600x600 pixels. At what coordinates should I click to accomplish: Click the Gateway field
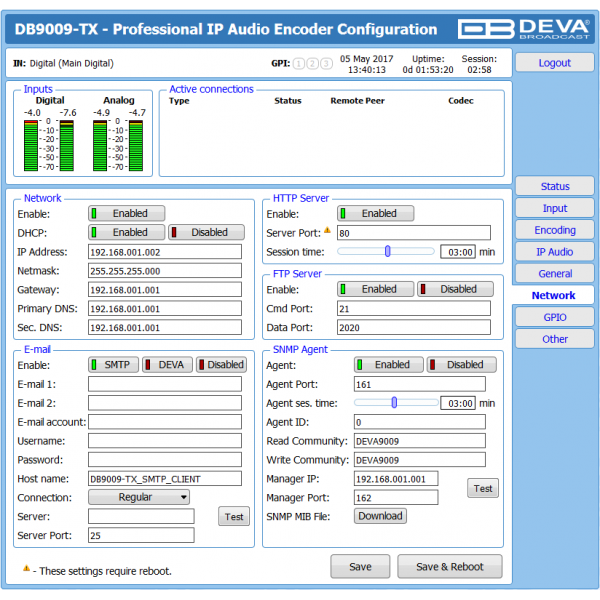click(x=165, y=290)
